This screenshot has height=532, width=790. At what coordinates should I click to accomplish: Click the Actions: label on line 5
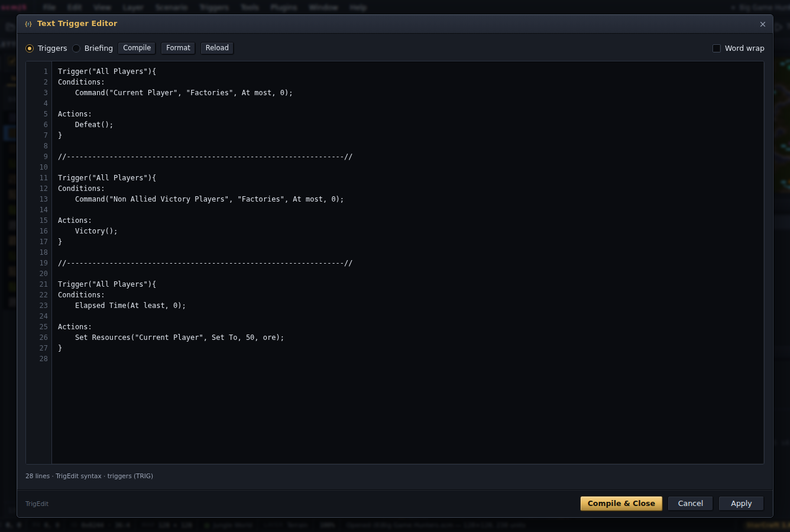click(x=75, y=114)
